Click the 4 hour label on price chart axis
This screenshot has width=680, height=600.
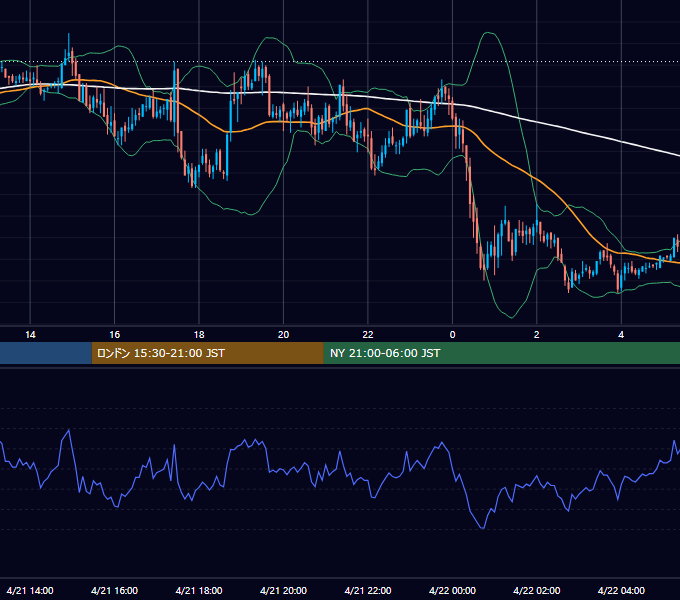[621, 335]
